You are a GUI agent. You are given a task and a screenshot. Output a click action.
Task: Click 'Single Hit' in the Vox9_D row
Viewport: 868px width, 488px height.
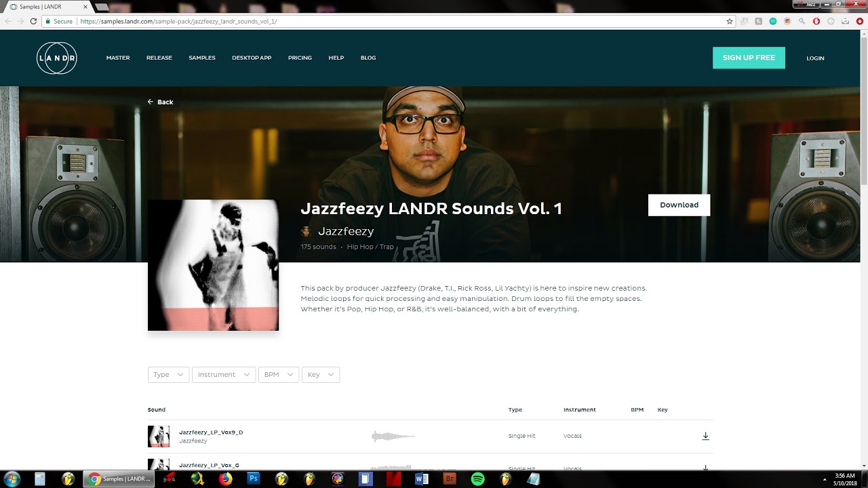tap(521, 436)
